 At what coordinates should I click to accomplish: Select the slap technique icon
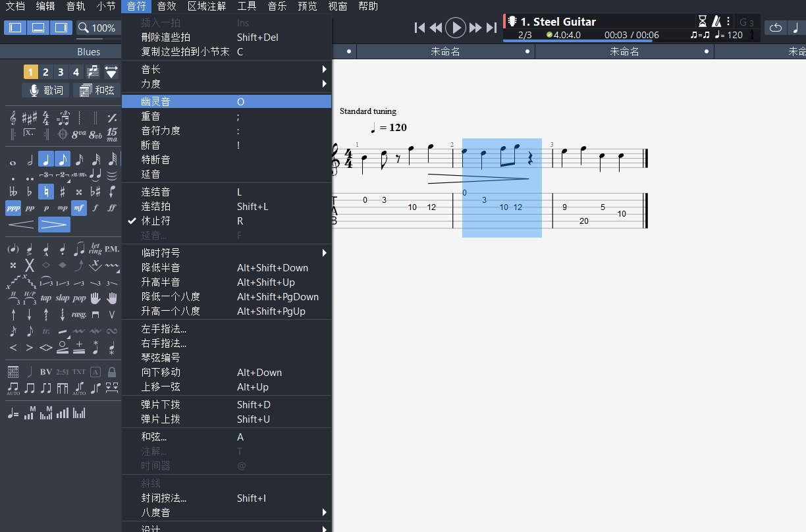pos(62,298)
